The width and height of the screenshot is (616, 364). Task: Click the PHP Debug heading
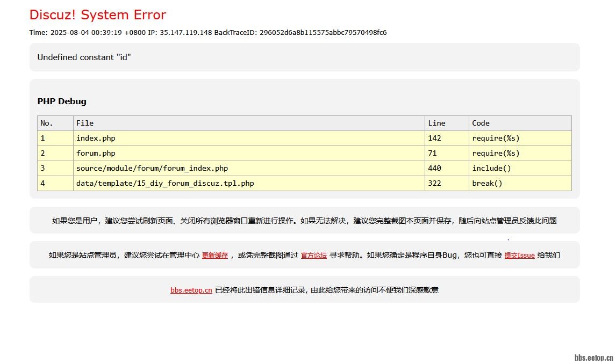(62, 101)
